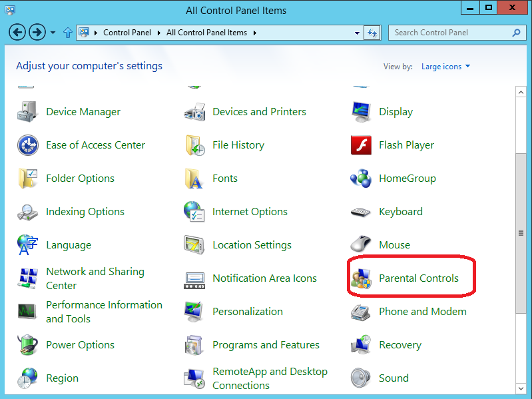Image resolution: width=532 pixels, height=399 pixels.
Task: Open the Recovery icon
Action: 361,345
